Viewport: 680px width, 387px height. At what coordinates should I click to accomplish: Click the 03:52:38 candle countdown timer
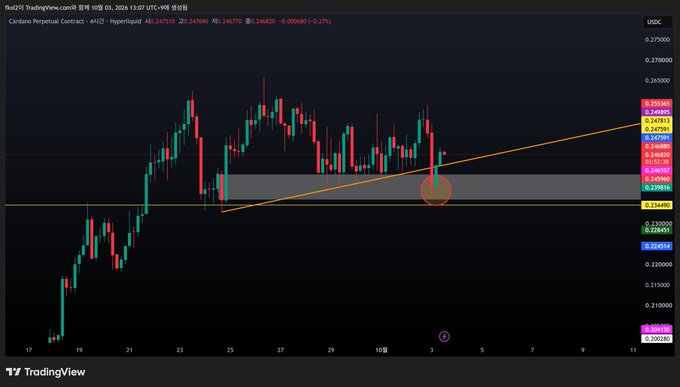(657, 162)
